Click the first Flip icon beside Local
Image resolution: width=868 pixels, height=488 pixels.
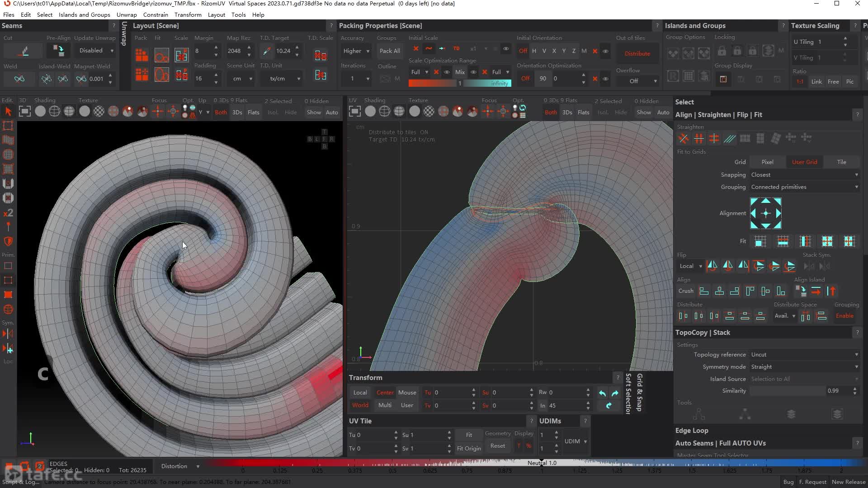click(x=712, y=266)
